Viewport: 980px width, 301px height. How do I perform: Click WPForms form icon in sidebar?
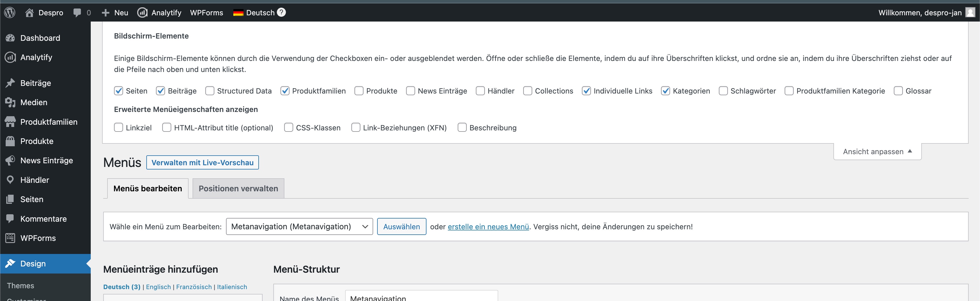[10, 238]
